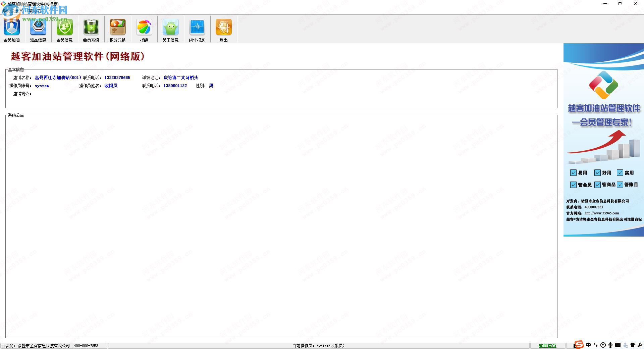This screenshot has width=644, height=349.
Task: Open the 积分兑换 points exchange module
Action: [x=118, y=30]
